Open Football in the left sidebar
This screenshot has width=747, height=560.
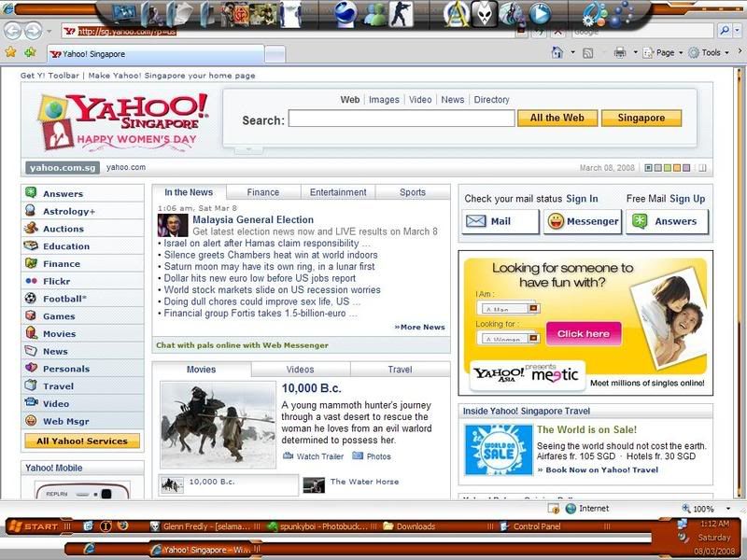[64, 299]
